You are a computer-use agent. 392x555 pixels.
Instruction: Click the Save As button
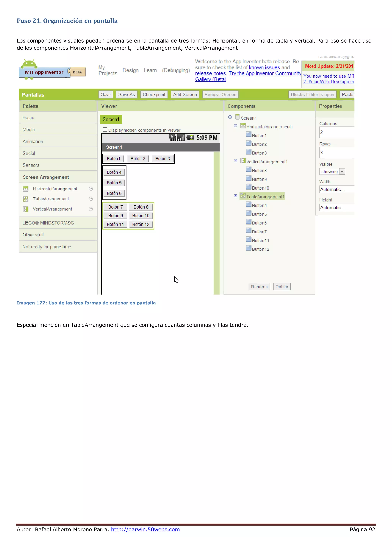[127, 94]
